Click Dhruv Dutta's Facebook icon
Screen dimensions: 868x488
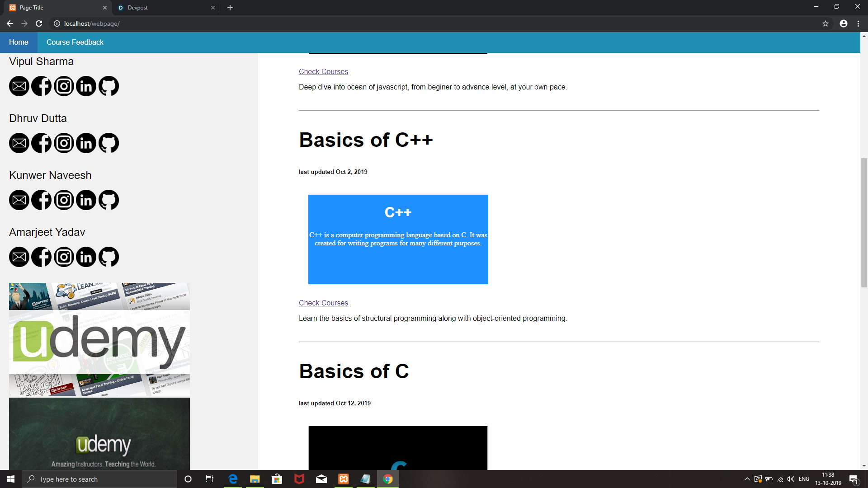click(x=42, y=143)
